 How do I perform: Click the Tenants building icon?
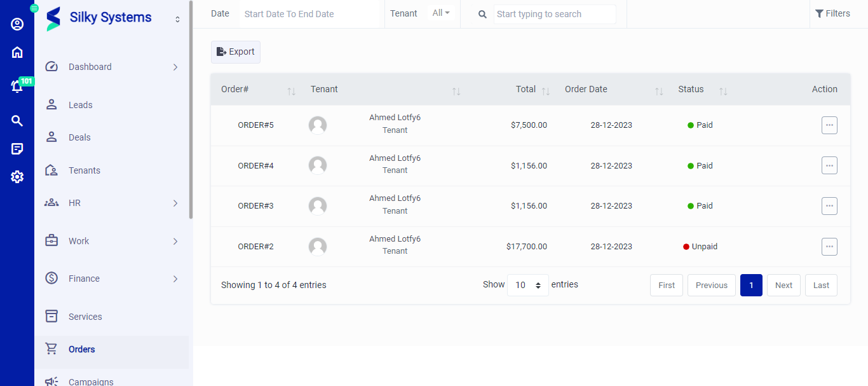[51, 170]
